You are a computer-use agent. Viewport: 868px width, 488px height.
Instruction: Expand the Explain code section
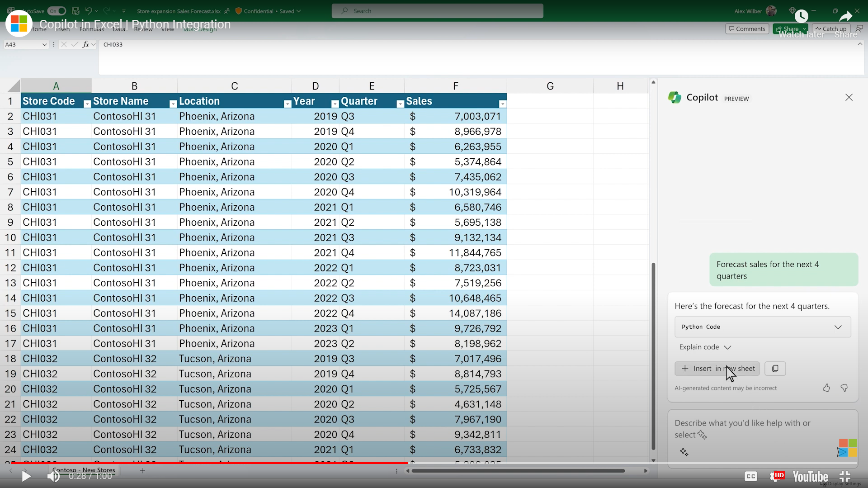point(727,347)
